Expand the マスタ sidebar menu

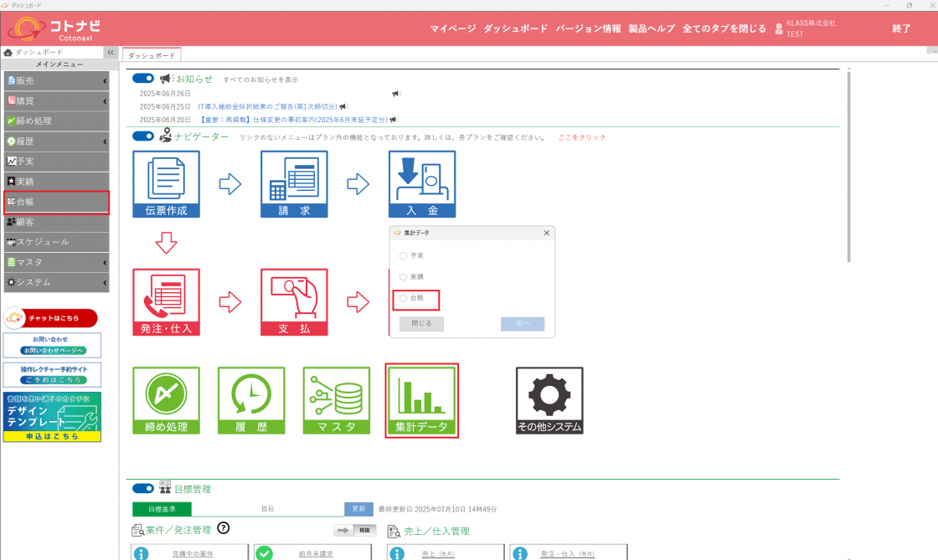55,263
